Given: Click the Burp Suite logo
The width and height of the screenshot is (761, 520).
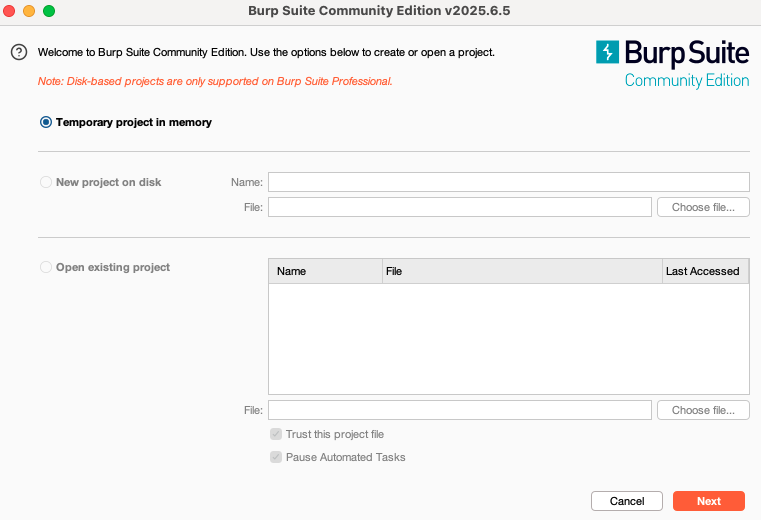Looking at the screenshot, I should (672, 64).
